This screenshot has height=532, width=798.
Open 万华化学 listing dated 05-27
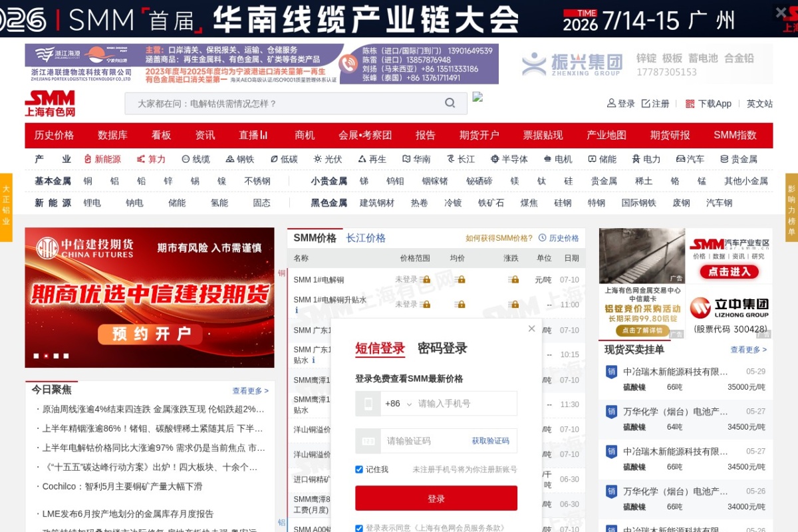685,419
